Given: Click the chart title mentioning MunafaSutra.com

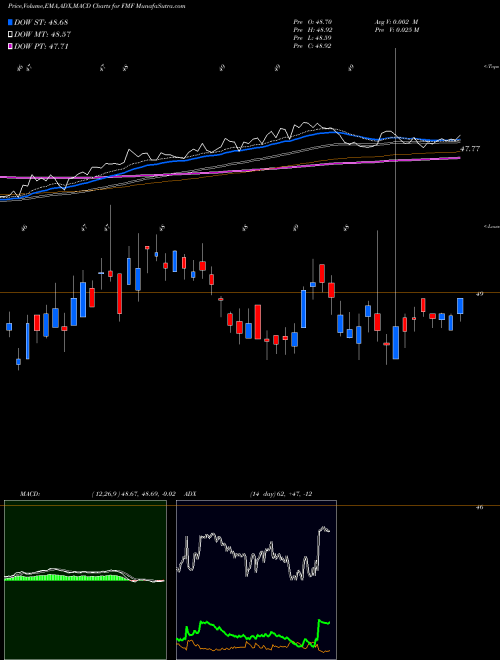Looking at the screenshot, I should click(x=96, y=6).
